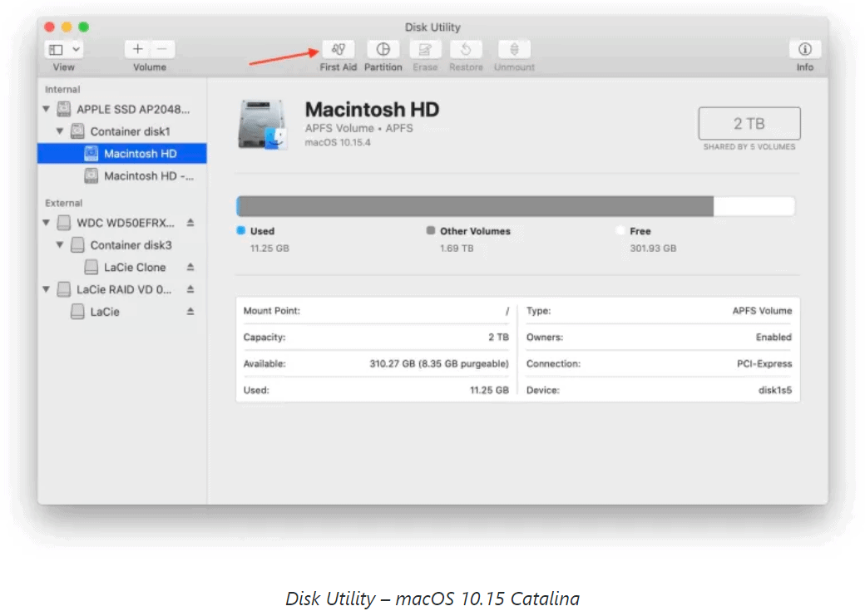Click the Used 11.25 GB legend value
Screen dimensions: 865x616
pos(269,249)
